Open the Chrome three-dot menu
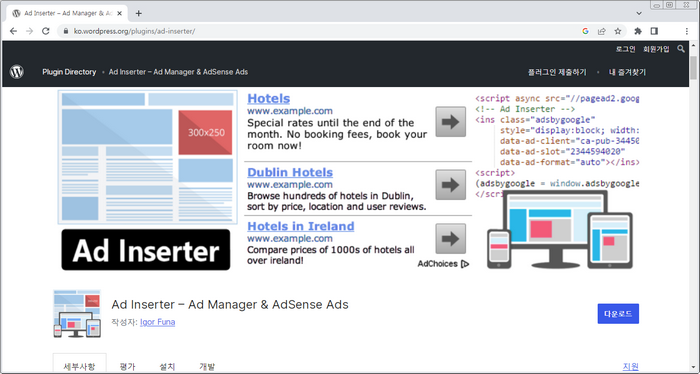The width and height of the screenshot is (700, 374). point(687,31)
